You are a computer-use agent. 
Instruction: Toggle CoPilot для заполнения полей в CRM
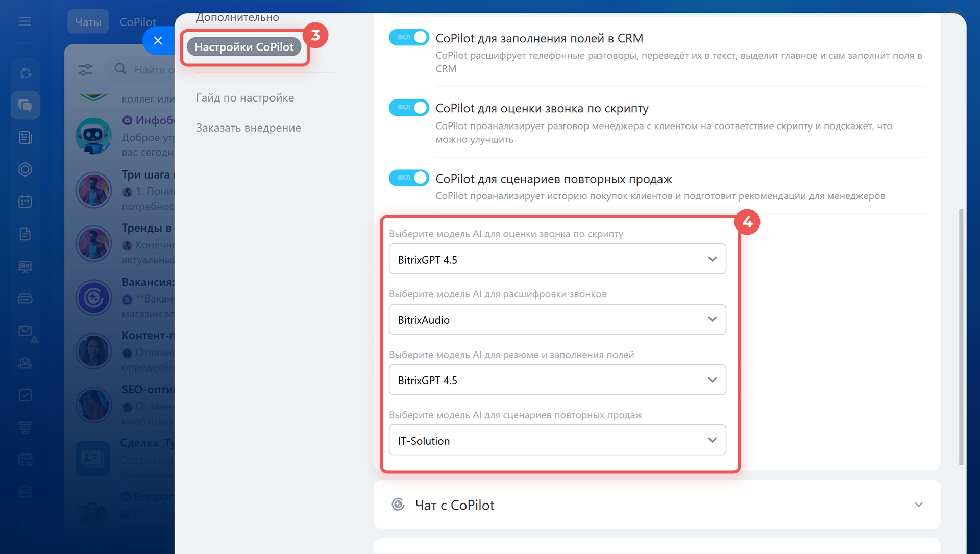click(409, 37)
